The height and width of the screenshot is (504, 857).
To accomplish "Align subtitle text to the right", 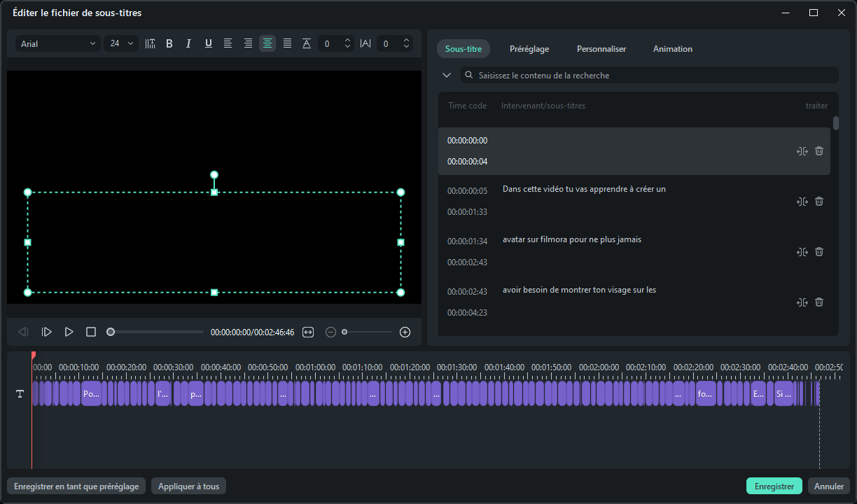I will pos(248,43).
